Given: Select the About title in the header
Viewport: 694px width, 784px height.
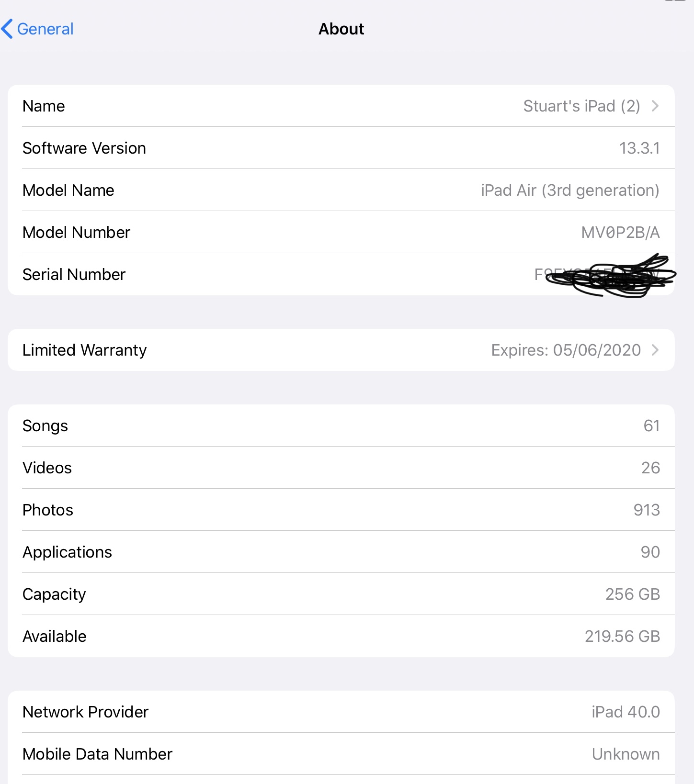Looking at the screenshot, I should click(x=341, y=29).
